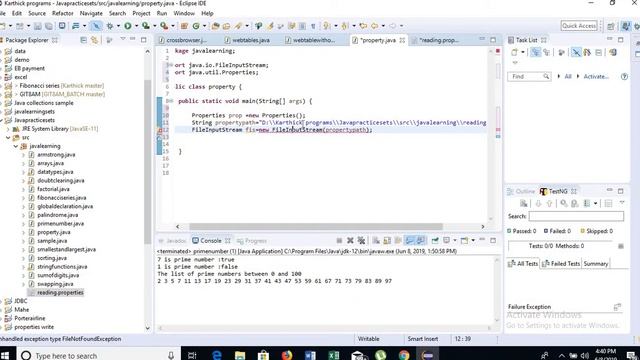
Task: Toggle Categorized view in Task List
Action: pyautogui.click(x=535, y=52)
